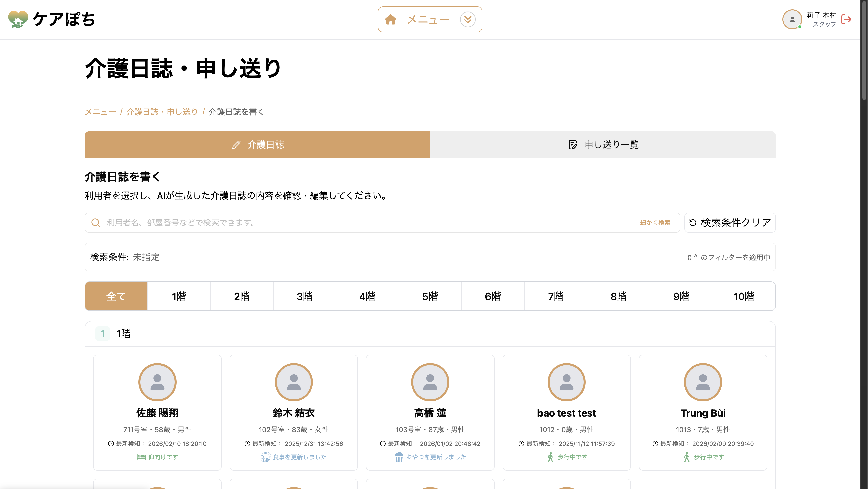
Task: Click the bed icon next to 仰向けです
Action: (x=141, y=457)
